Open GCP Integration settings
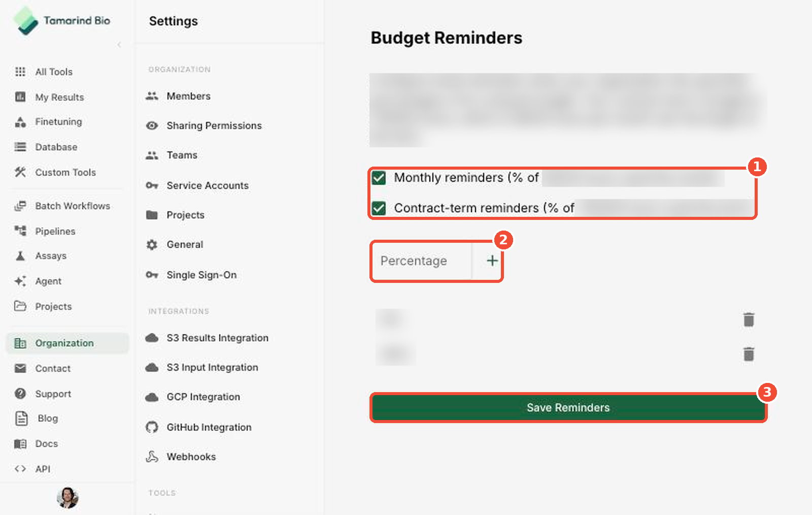812x515 pixels. click(203, 397)
